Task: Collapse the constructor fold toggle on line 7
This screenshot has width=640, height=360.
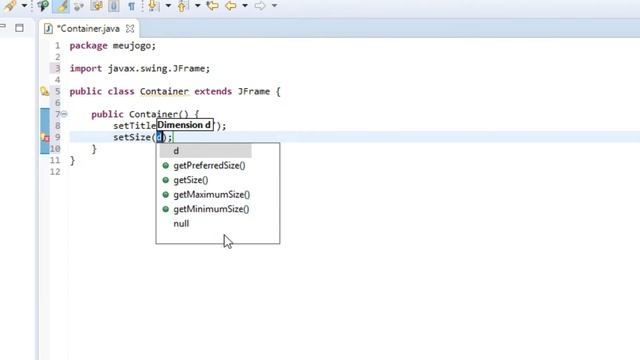Action: coord(64,114)
